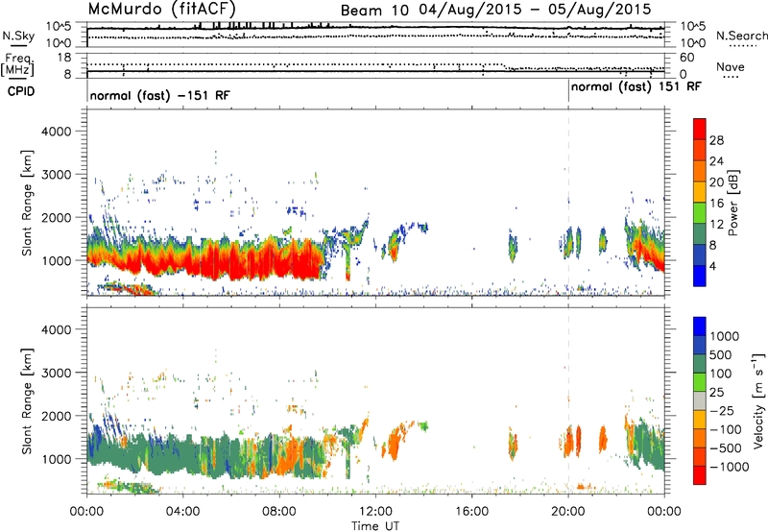
Task: Click the 2000 km tick in power panel
Action: 56,217
